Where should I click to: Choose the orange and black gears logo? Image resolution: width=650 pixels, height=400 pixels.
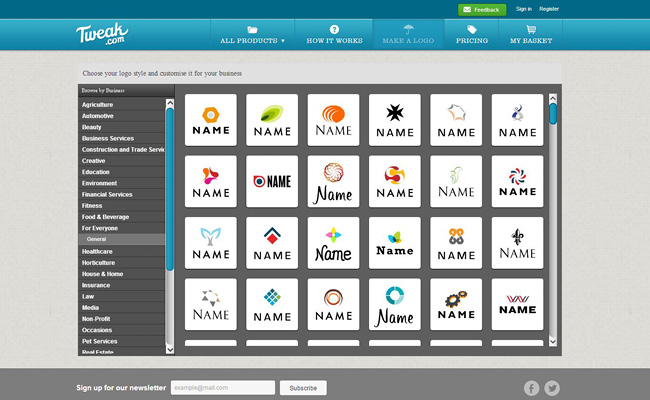pyautogui.click(x=456, y=304)
